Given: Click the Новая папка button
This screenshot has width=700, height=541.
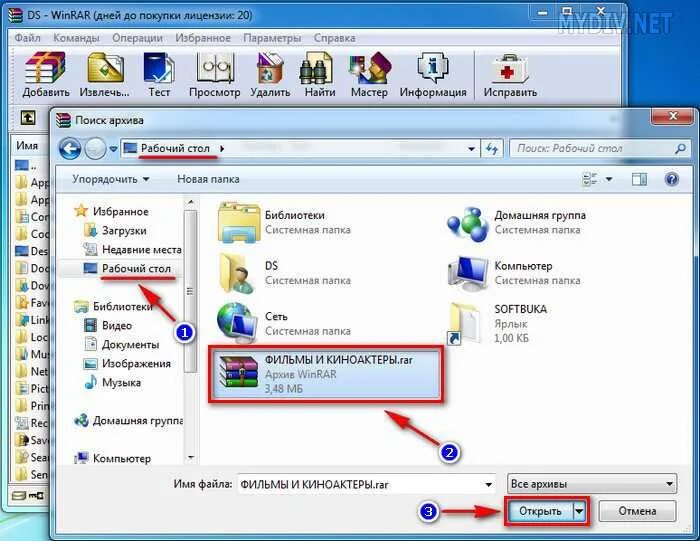Looking at the screenshot, I should (x=208, y=179).
